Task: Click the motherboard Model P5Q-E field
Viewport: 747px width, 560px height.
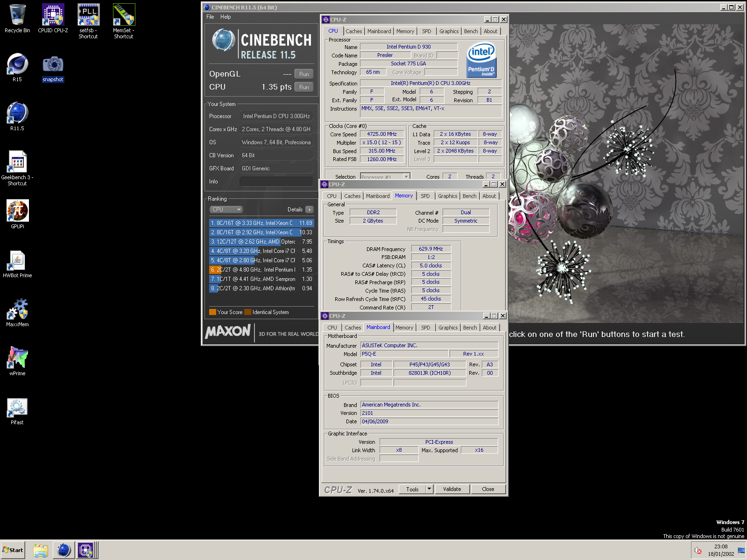Action: [x=404, y=354]
